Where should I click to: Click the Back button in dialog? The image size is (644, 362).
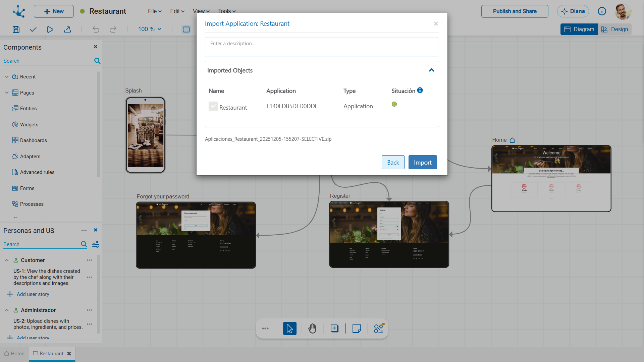[x=393, y=162]
